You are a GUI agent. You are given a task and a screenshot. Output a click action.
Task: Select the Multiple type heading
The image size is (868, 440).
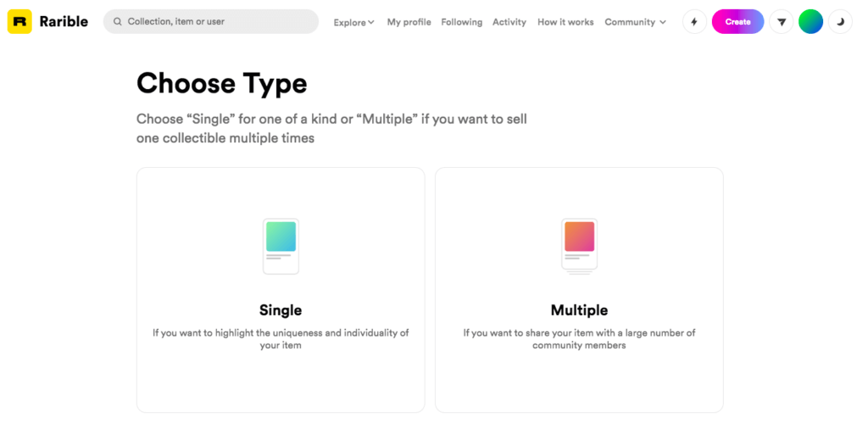click(579, 310)
